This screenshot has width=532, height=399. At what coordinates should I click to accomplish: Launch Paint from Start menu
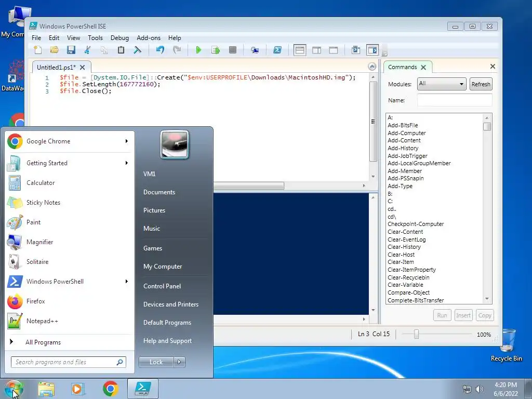pos(69,222)
